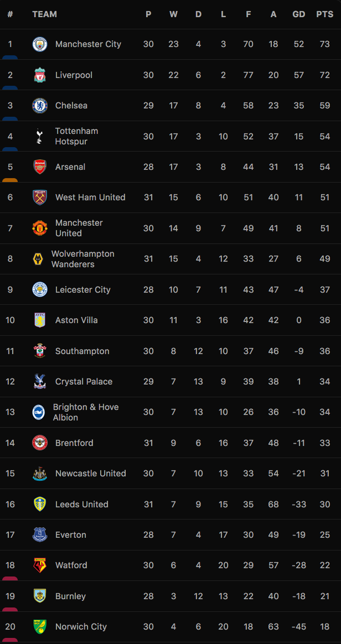
Task: Click the Liverpool club crest
Action: coord(40,75)
